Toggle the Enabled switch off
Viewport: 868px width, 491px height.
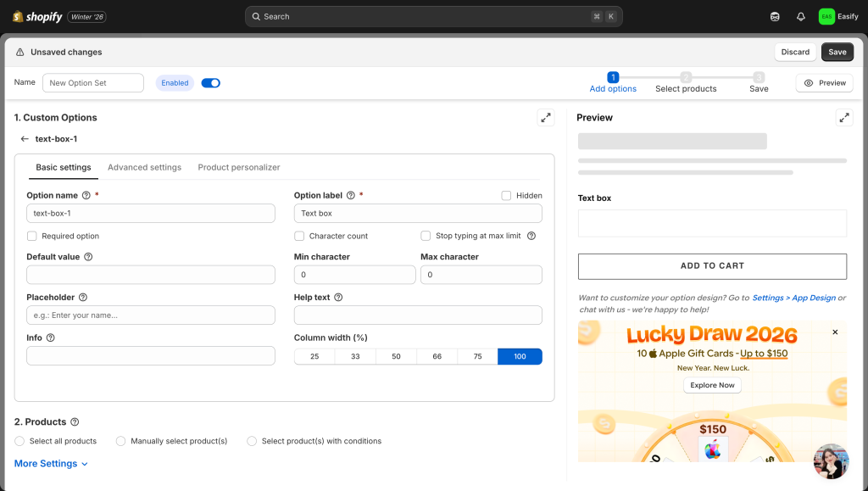click(211, 83)
